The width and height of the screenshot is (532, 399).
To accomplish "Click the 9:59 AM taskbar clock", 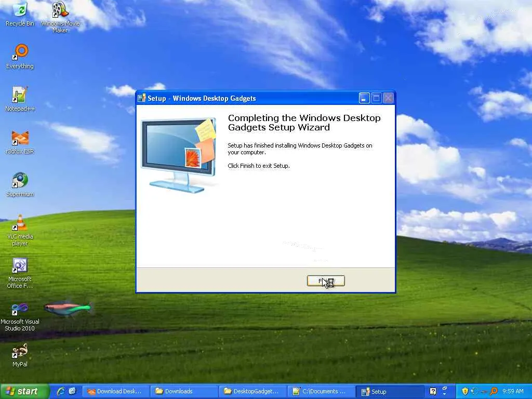I will click(513, 392).
